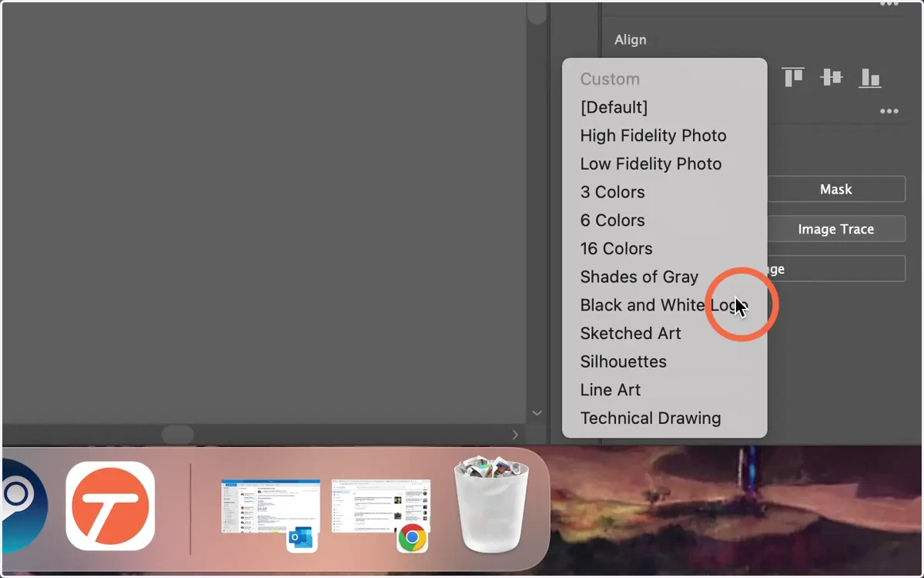The image size is (924, 578).
Task: Select the Silhouettes preset
Action: point(665,361)
